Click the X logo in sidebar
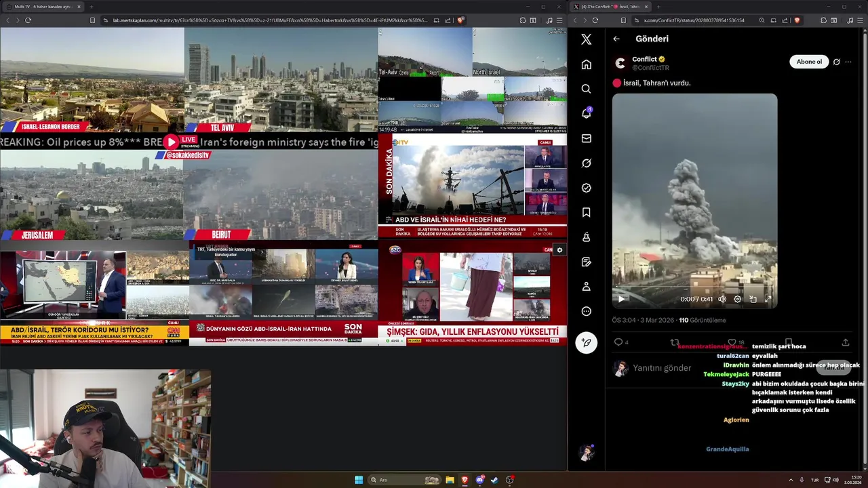 (x=587, y=39)
